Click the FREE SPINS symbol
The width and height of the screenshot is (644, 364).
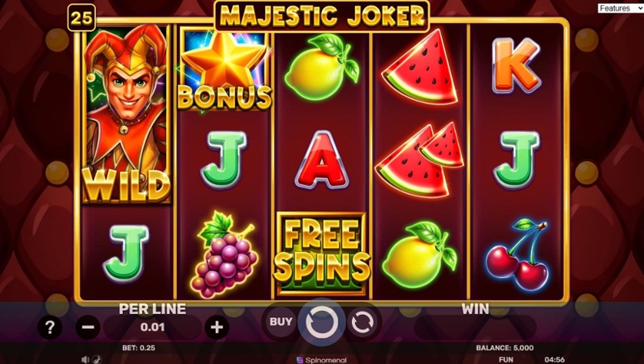click(321, 254)
